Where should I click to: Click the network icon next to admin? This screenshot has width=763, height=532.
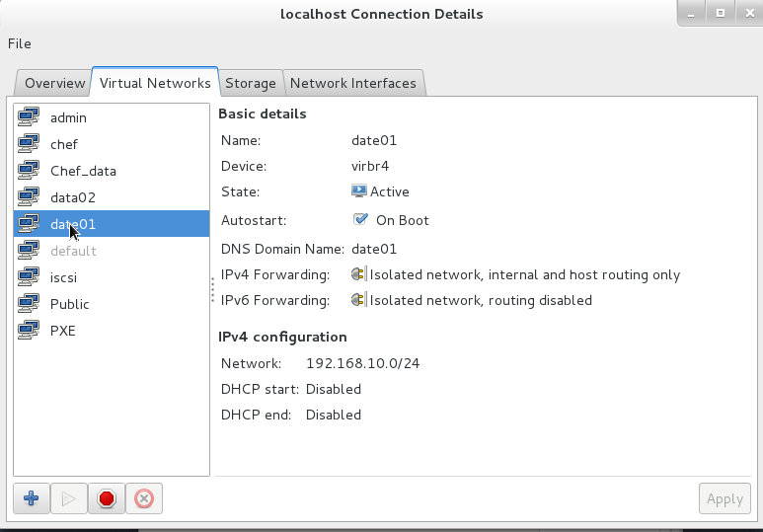29,117
